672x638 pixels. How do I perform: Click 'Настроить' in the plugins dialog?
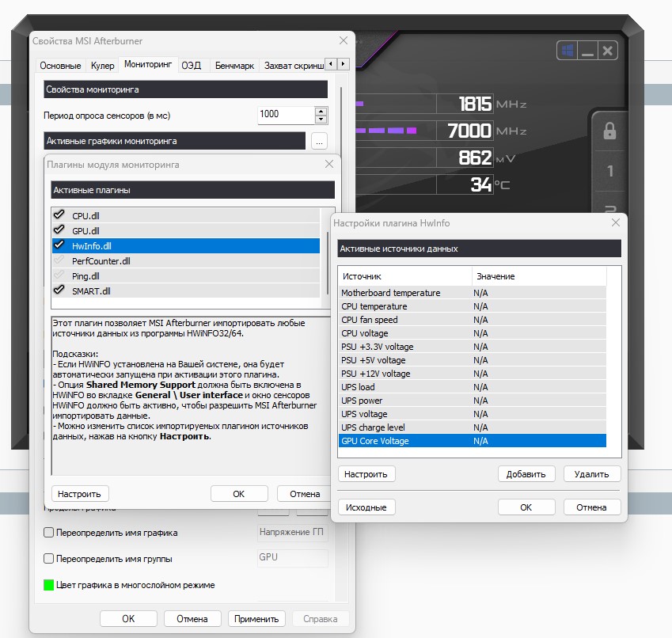click(79, 494)
